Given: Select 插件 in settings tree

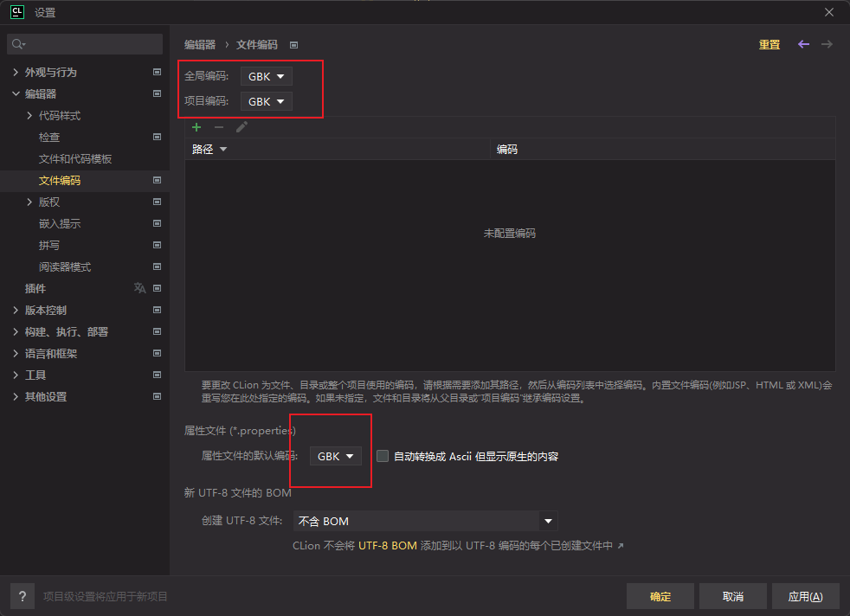Looking at the screenshot, I should pos(35,289).
